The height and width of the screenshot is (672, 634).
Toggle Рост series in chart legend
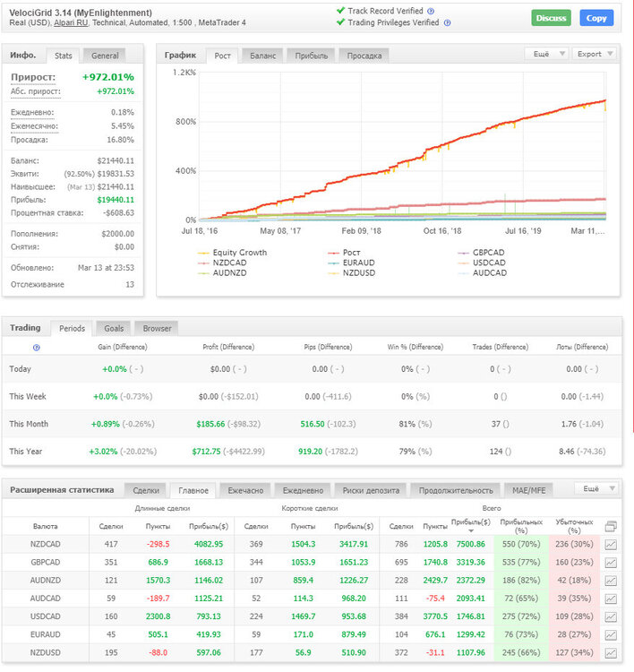[344, 253]
